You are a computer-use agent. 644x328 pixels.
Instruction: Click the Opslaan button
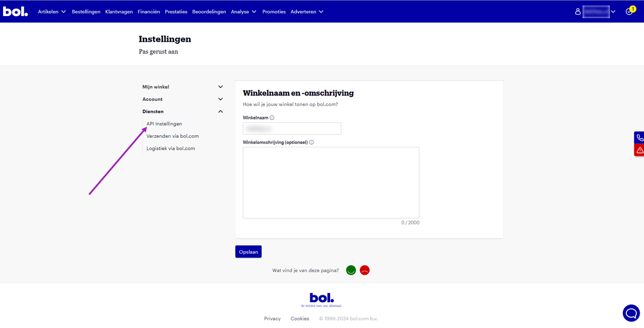249,252
